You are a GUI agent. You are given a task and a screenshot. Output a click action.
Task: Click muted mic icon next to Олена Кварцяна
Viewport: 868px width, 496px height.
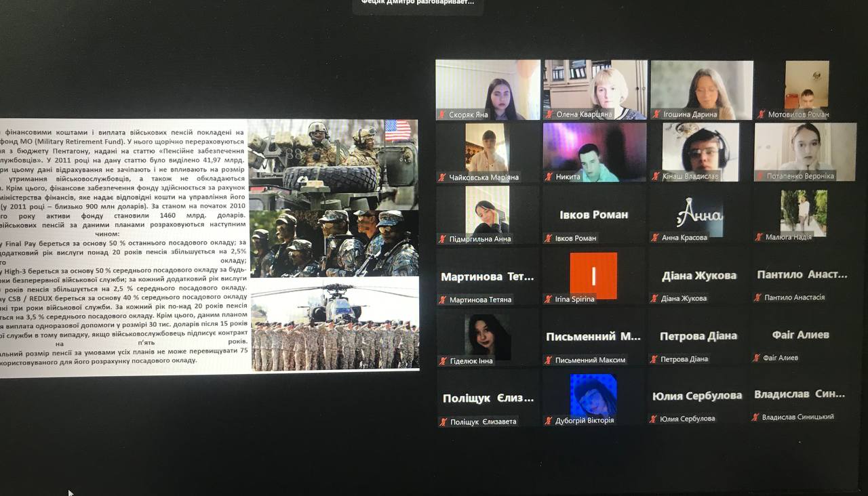549,115
